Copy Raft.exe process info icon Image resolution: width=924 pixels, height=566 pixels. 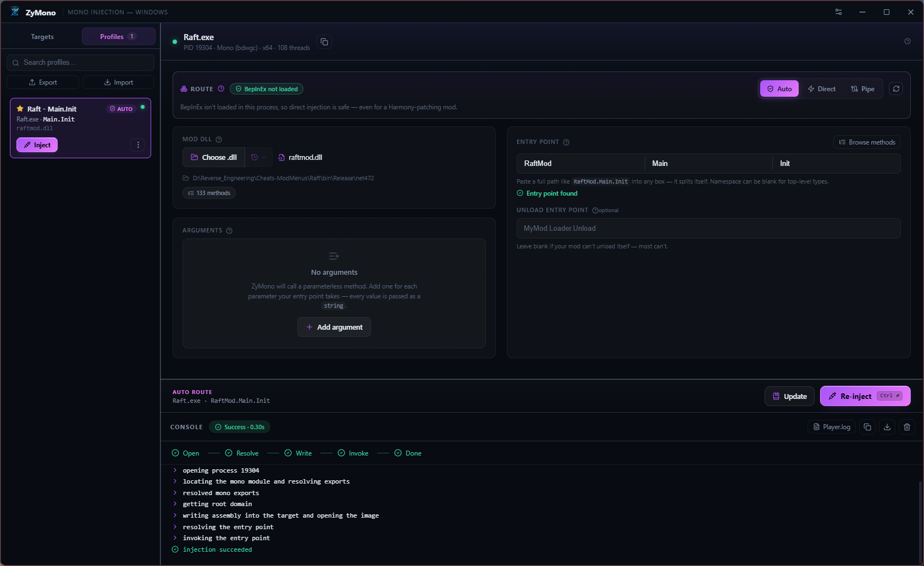[x=324, y=42]
